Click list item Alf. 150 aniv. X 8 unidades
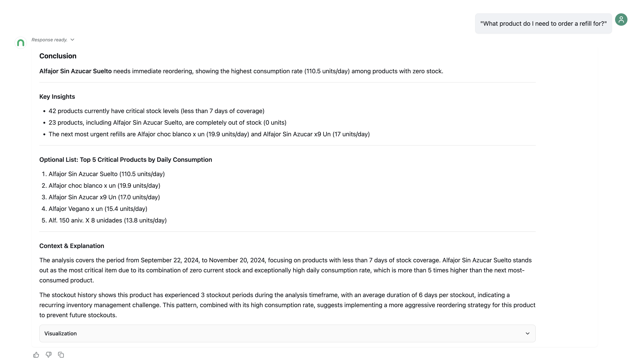 108,220
